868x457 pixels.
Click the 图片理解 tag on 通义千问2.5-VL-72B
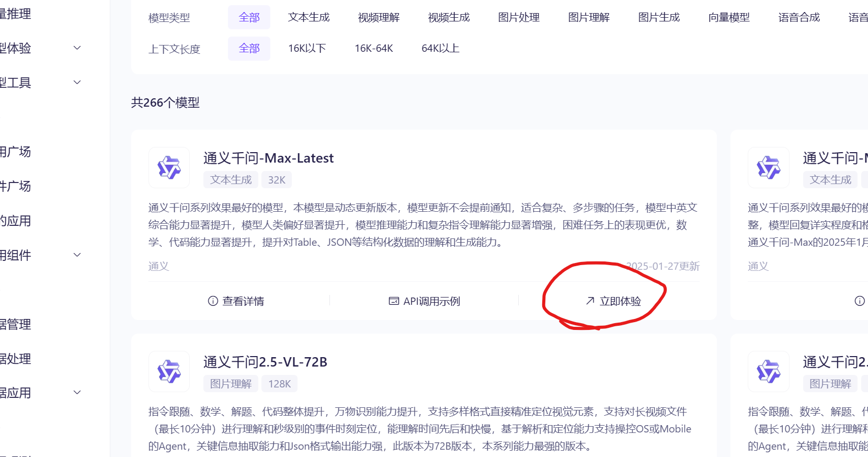(x=231, y=383)
